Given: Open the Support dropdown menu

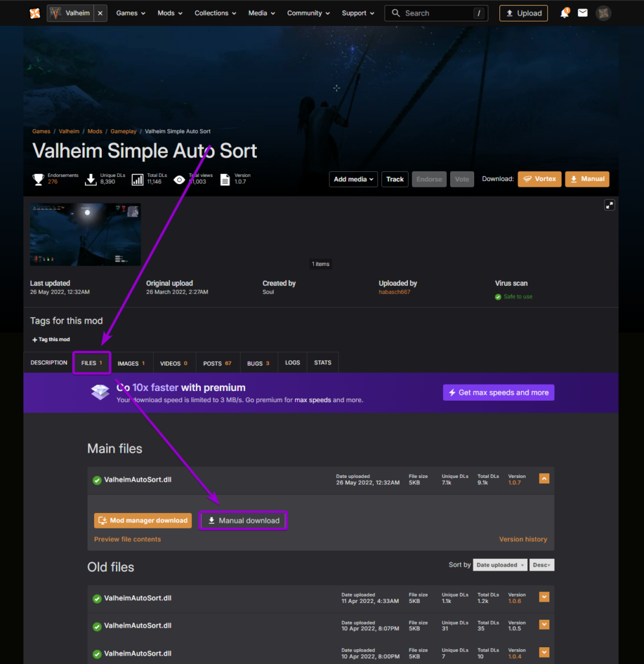Looking at the screenshot, I should (x=358, y=13).
